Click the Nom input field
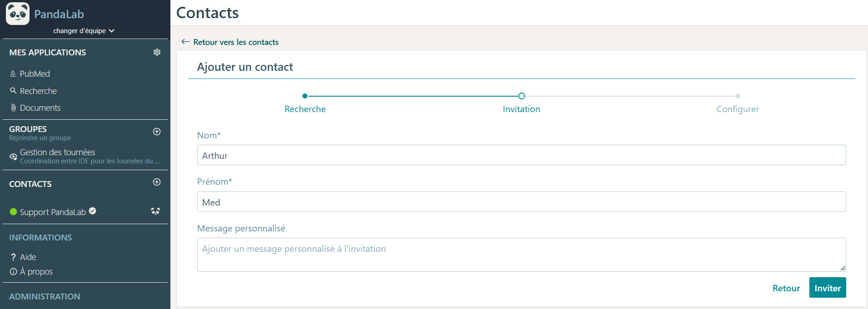Screen dimensions: 868x309 [521, 155]
